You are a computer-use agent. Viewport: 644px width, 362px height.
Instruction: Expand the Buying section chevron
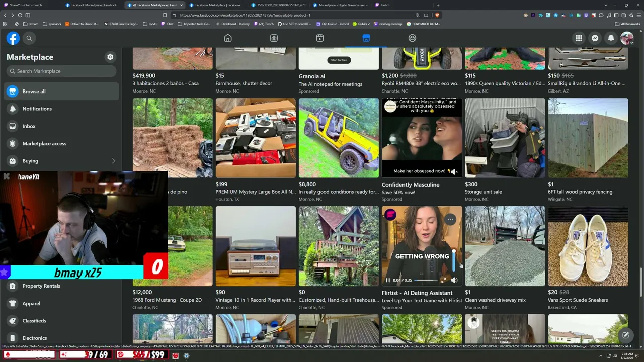(x=113, y=161)
